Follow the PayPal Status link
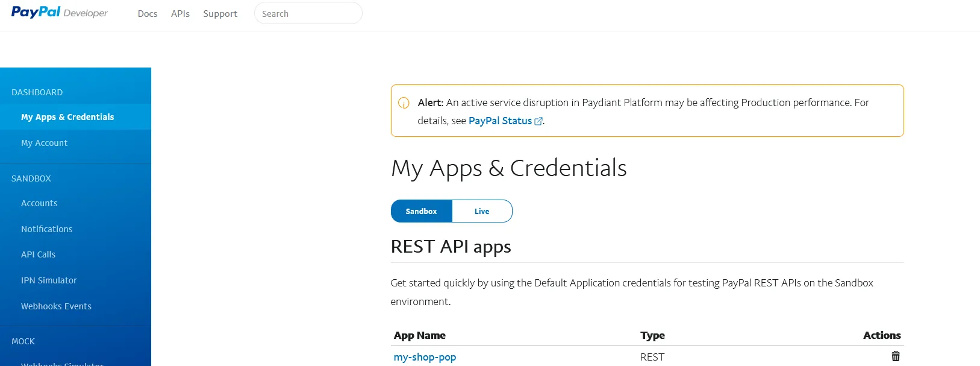This screenshot has height=366, width=980. point(500,121)
